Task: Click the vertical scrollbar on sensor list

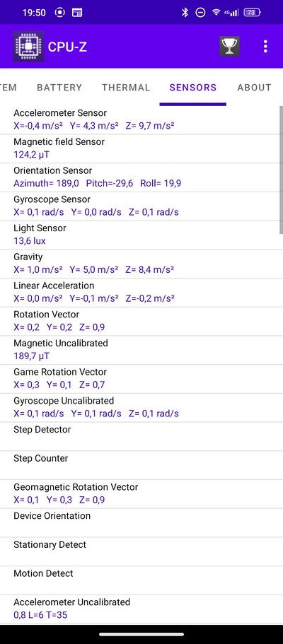Action: [x=282, y=170]
